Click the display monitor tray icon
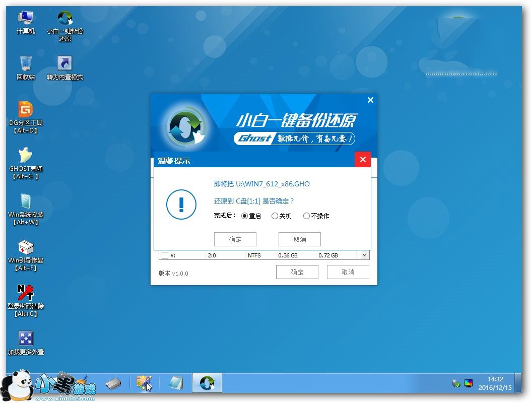The height and width of the screenshot is (403, 532). 469,384
